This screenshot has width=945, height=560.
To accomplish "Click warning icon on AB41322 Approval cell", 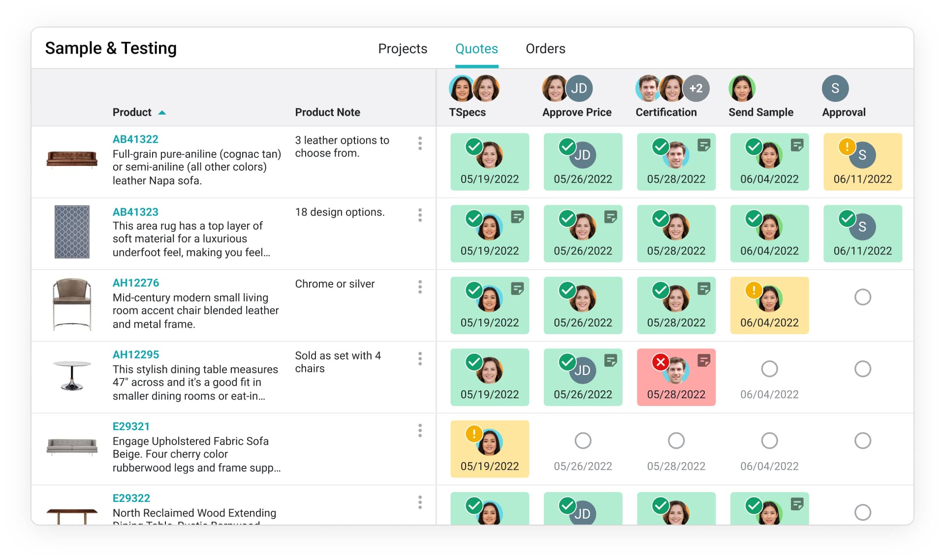I will pyautogui.click(x=847, y=146).
